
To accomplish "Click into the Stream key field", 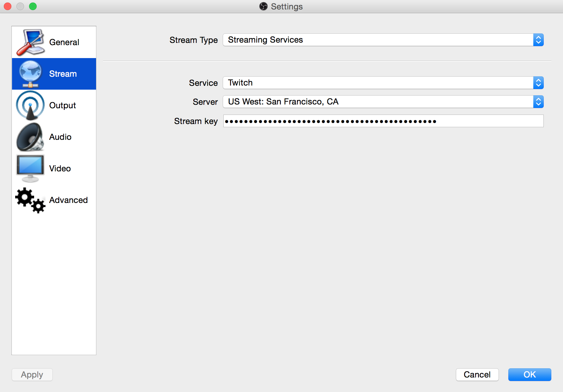I will coord(383,121).
